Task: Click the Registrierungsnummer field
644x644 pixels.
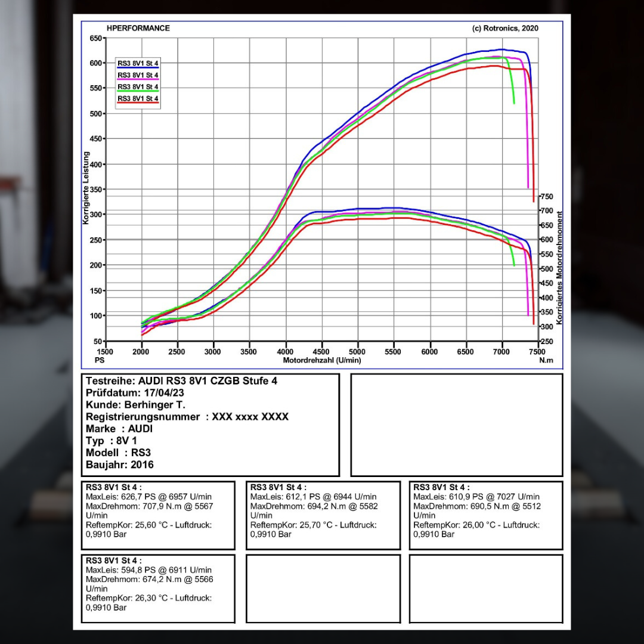Action: 187,417
